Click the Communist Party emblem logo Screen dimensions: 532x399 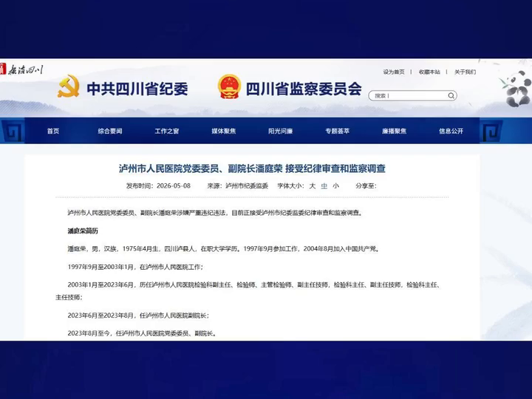[68, 87]
